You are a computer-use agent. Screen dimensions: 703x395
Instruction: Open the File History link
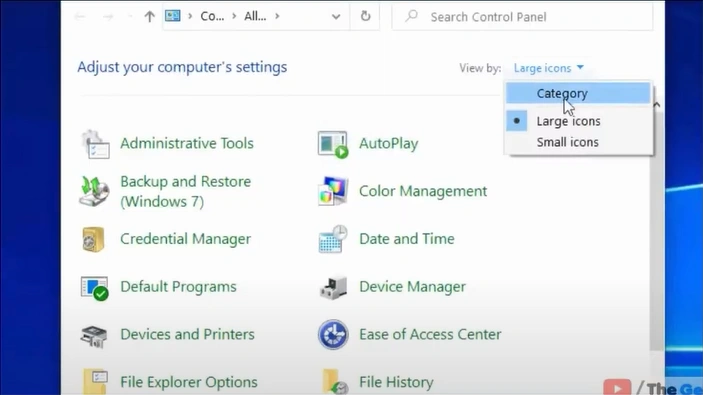396,382
